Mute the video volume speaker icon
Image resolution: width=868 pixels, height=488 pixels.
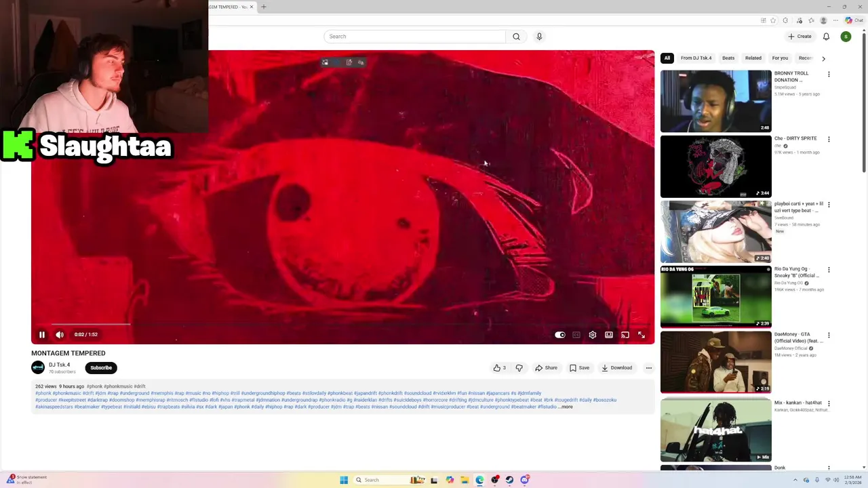pos(60,334)
